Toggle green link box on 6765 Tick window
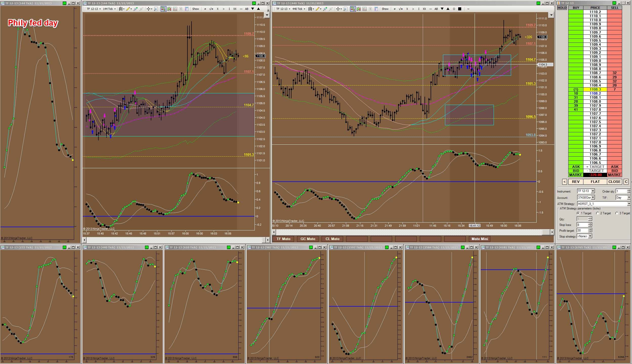Image resolution: width=632 pixels, height=364 pixels. click(x=614, y=247)
